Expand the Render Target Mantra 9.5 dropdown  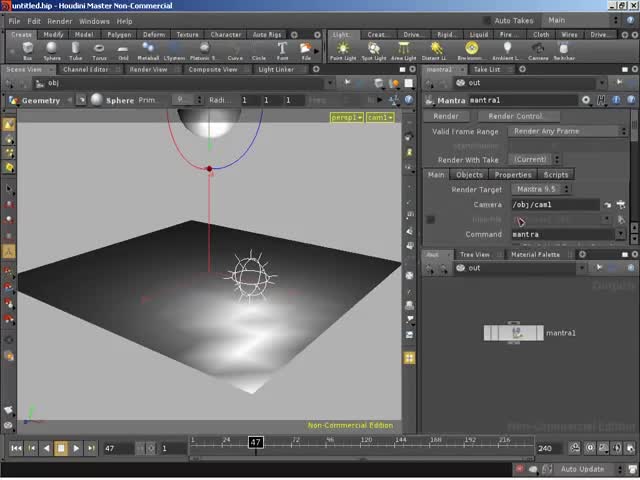(x=541, y=189)
